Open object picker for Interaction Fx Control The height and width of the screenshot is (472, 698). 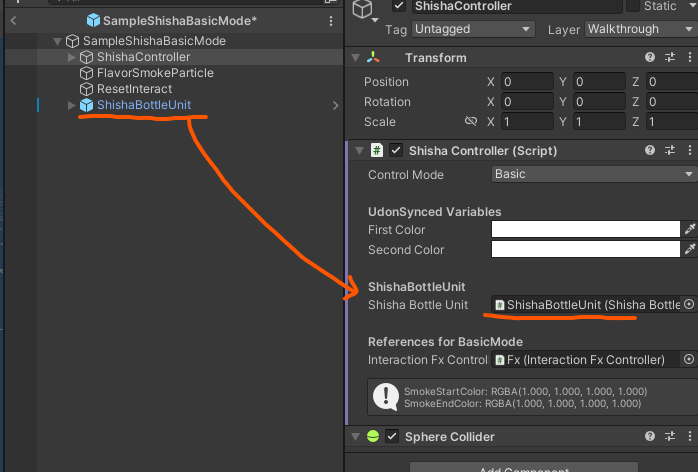click(x=689, y=359)
